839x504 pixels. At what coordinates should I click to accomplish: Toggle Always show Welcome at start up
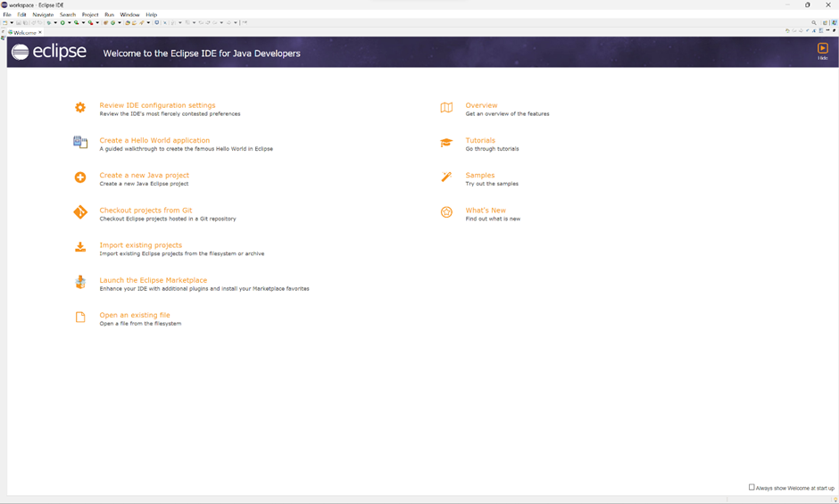point(752,487)
